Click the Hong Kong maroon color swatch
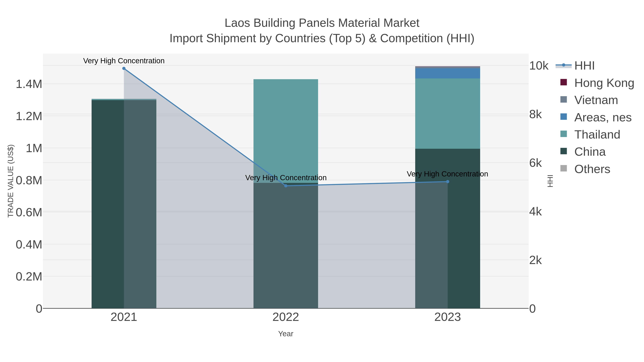This screenshot has width=644, height=362. 563,82
